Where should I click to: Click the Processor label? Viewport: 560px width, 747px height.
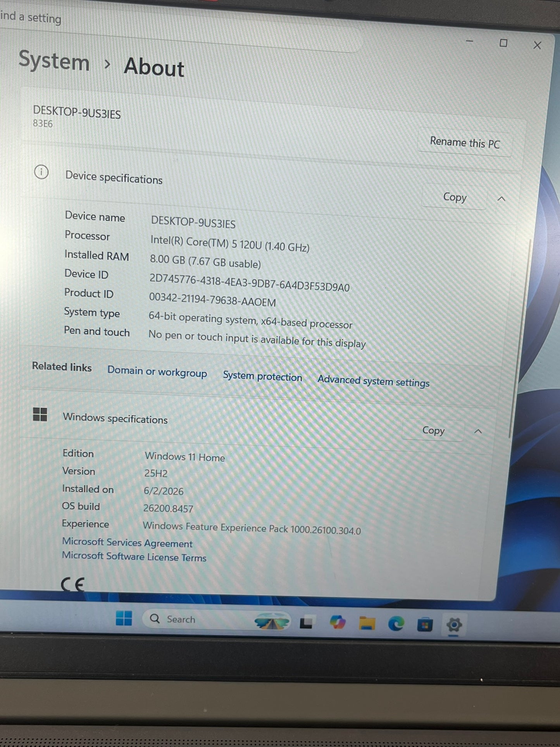click(87, 236)
